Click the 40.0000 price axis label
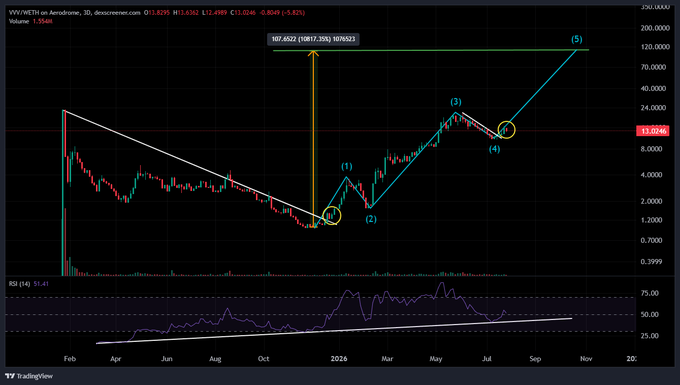Screen dimensions: 680x385 653,88
